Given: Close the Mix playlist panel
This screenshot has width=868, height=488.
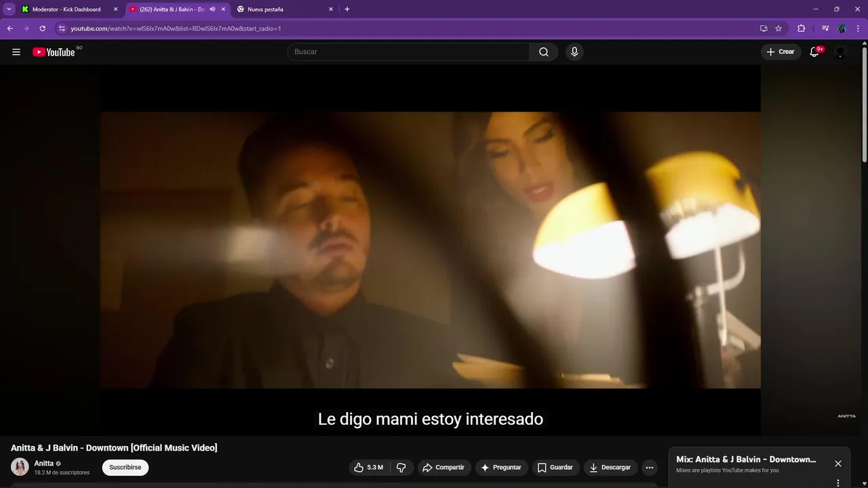Looking at the screenshot, I should [x=838, y=464].
